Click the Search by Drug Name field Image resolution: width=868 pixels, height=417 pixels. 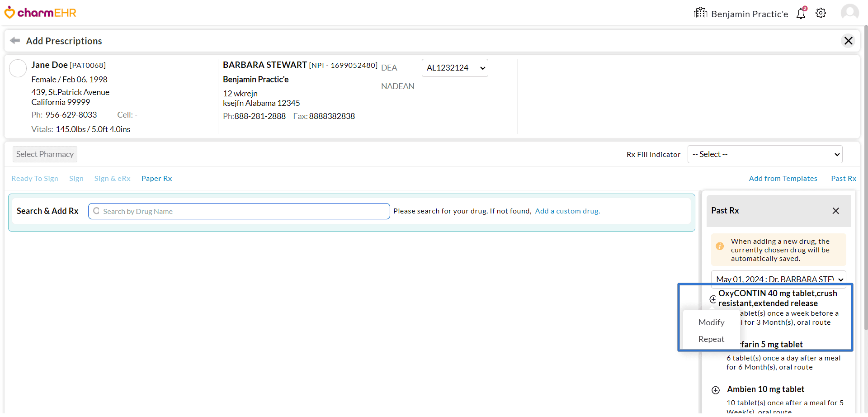[239, 211]
